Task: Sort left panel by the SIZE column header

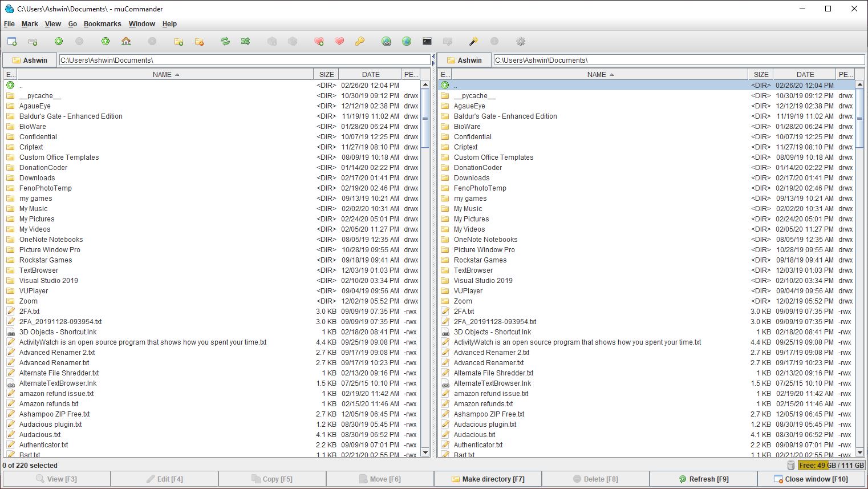Action: click(x=326, y=75)
